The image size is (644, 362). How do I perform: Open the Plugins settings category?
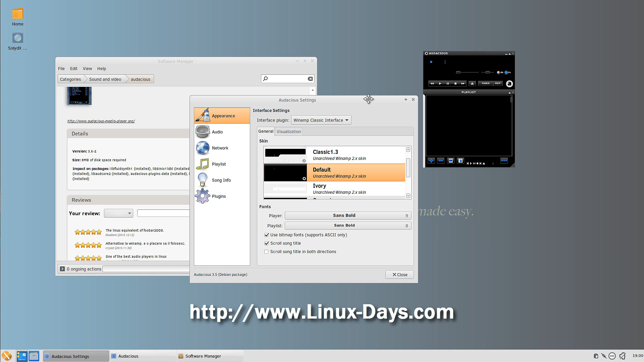point(222,196)
